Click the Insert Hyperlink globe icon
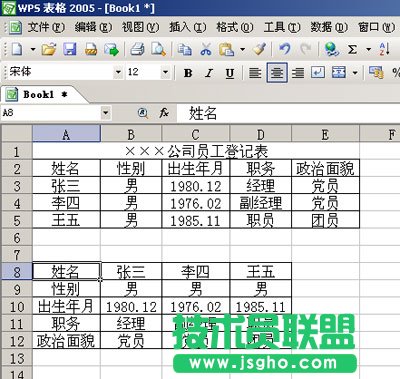400x379 pixels. tap(331, 50)
